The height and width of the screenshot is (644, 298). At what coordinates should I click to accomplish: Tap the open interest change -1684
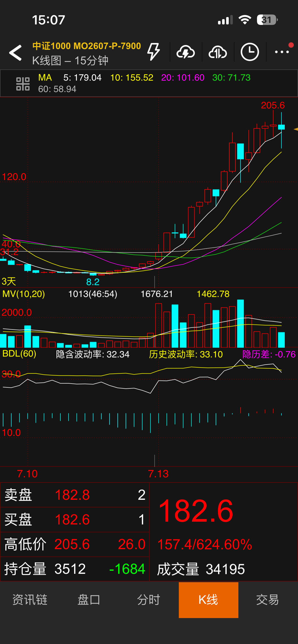tap(127, 569)
